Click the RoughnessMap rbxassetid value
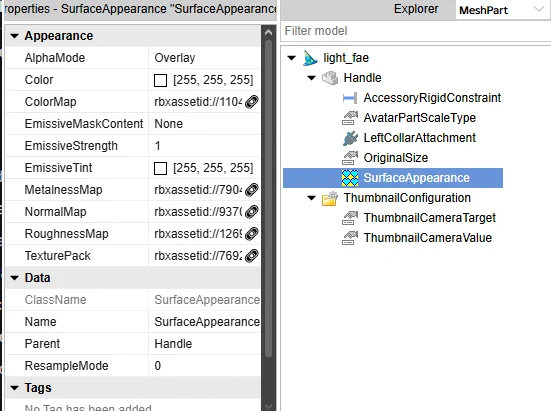Screen dimensions: 551x411 198,234
